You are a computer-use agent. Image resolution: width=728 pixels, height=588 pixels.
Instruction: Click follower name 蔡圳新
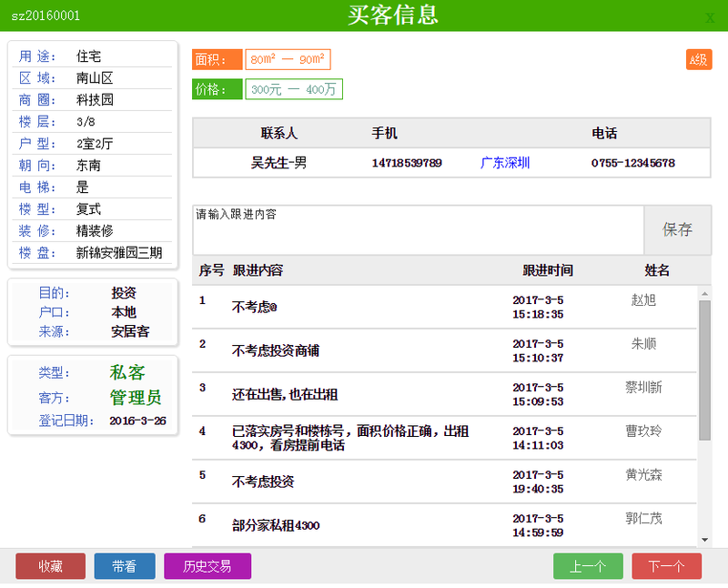(x=643, y=388)
